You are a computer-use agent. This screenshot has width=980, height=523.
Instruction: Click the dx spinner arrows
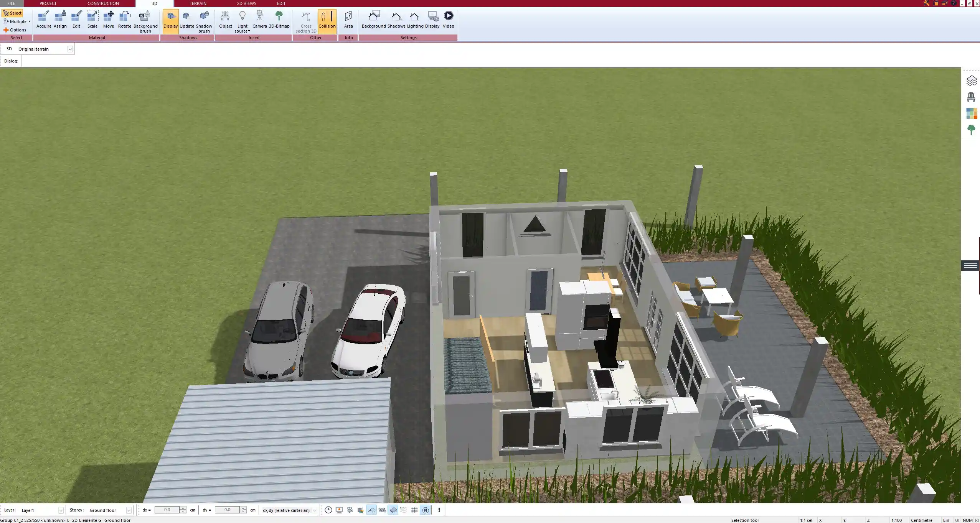point(183,510)
